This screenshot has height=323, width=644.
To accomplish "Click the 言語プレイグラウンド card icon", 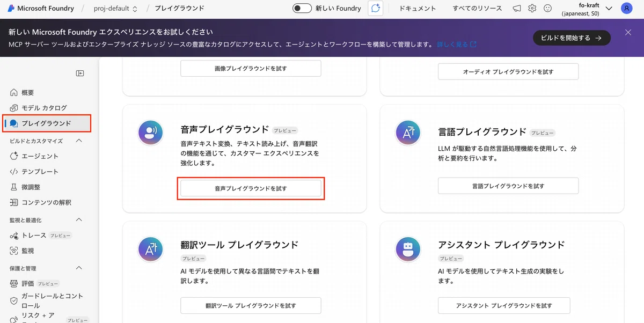I will (408, 133).
